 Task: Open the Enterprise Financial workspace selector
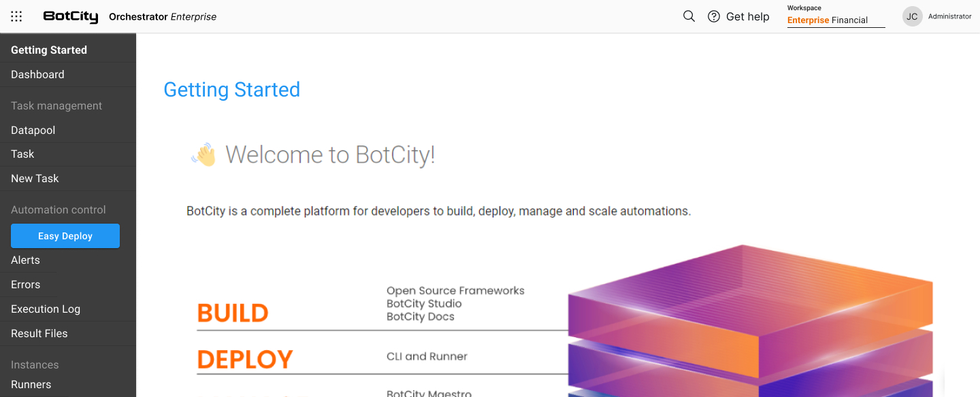point(835,20)
